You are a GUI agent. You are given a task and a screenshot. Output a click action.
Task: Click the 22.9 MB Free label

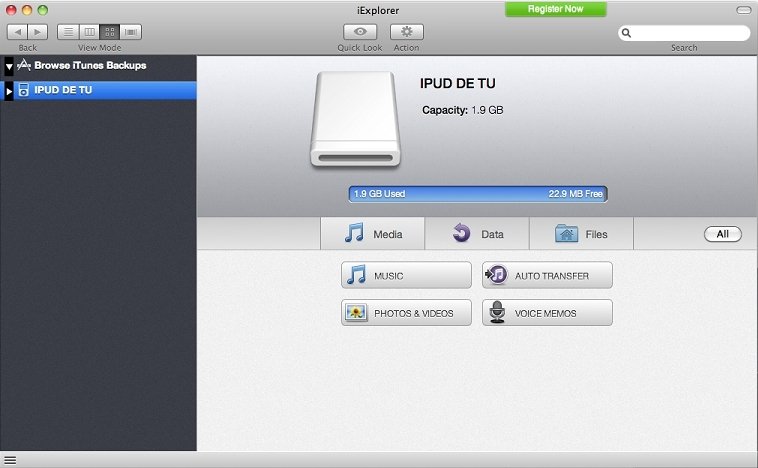575,194
